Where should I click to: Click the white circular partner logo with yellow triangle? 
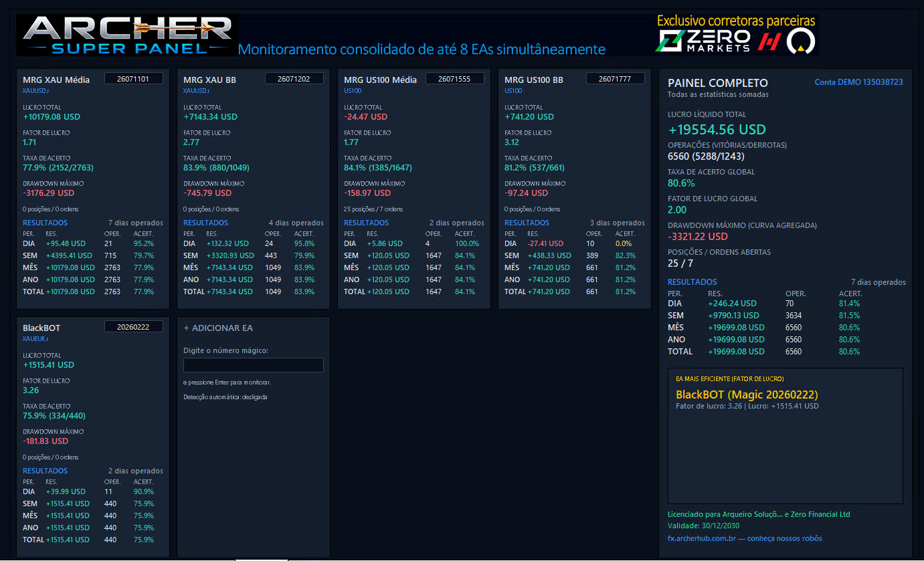(800, 42)
